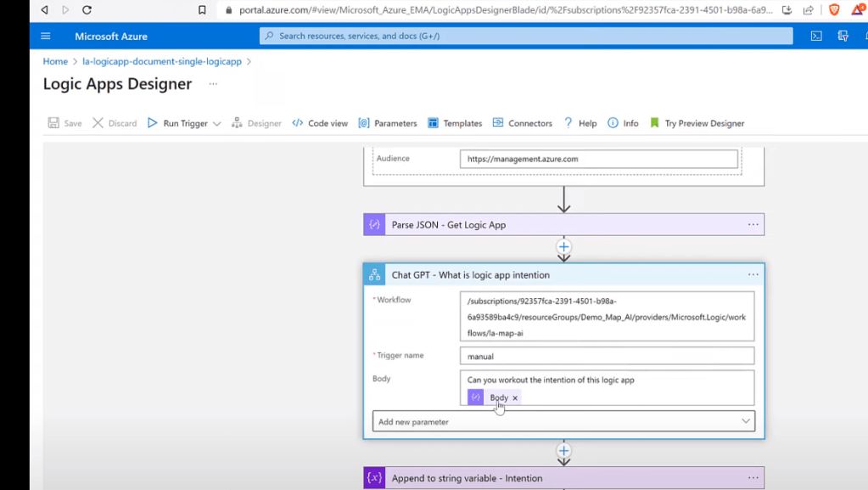This screenshot has height=490, width=868.
Task: Click the Microsoft Azure home title
Action: 111,36
